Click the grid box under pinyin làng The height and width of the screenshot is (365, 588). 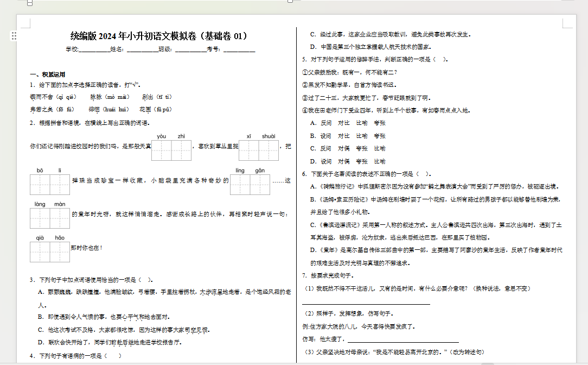click(40, 218)
